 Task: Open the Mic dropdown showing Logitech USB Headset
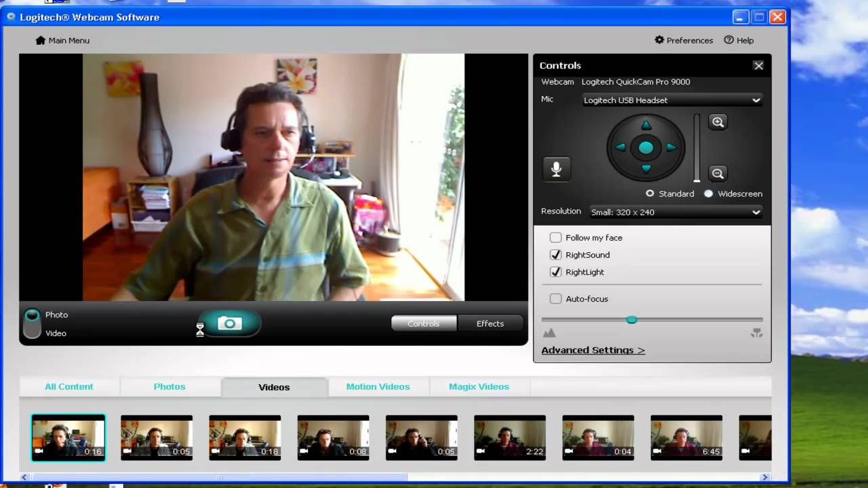click(672, 100)
